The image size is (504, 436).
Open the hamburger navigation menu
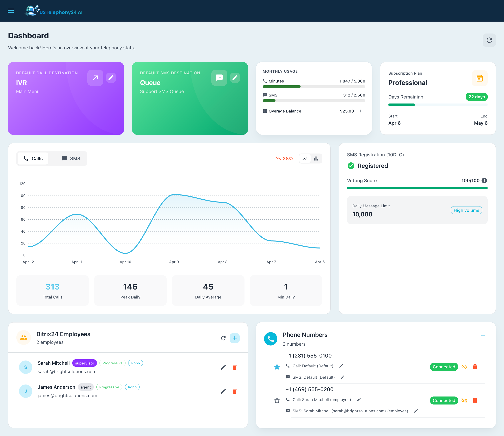(11, 11)
